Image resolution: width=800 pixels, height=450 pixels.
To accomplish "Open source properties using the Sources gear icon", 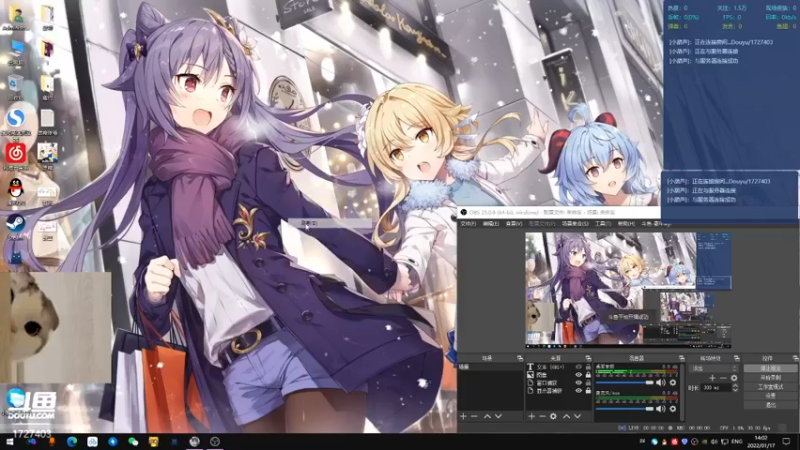I will click(x=554, y=416).
